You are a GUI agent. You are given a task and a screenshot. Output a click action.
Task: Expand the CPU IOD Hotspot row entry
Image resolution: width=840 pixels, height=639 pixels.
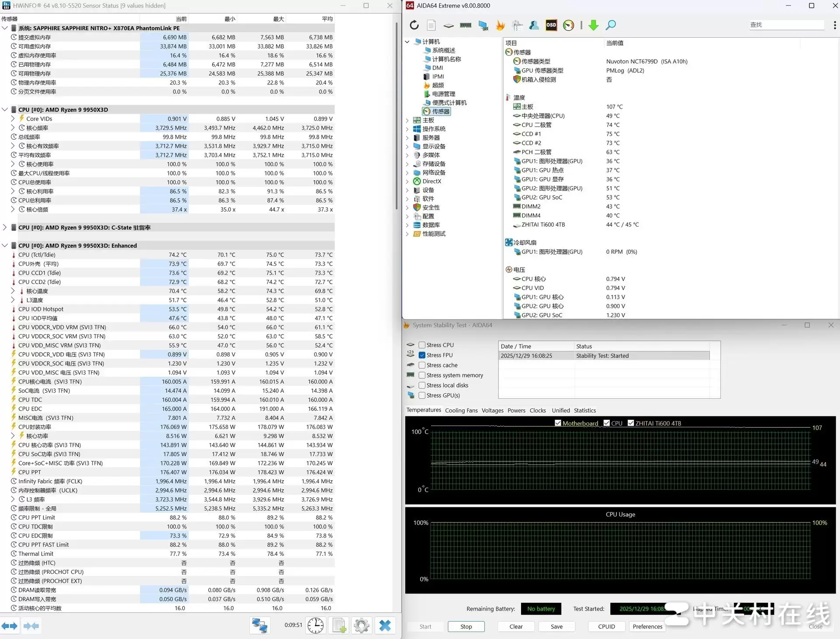[12, 309]
